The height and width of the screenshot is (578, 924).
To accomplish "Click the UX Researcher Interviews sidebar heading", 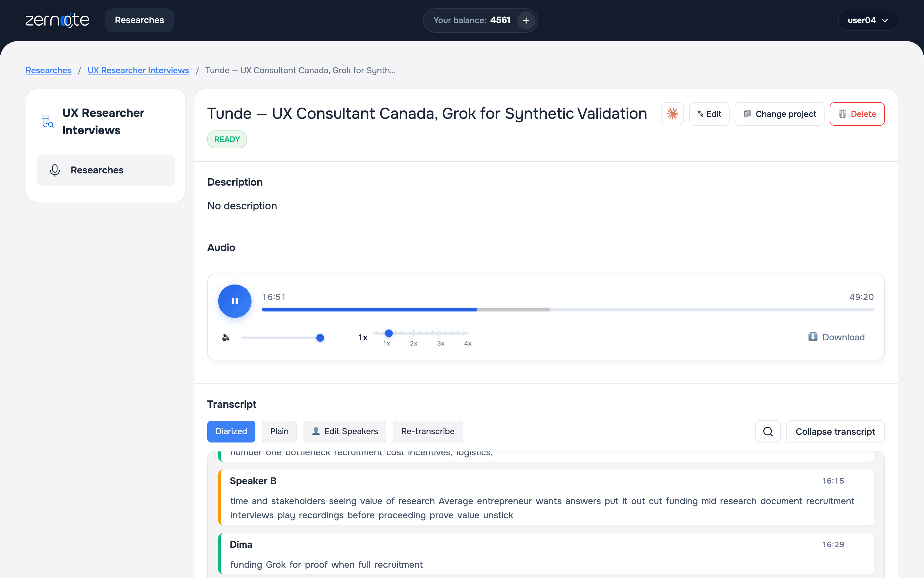I will click(x=103, y=122).
